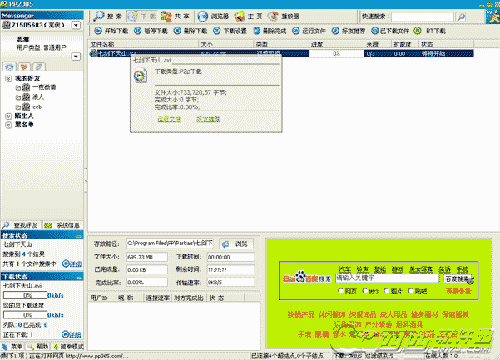The width and height of the screenshot is (500, 360).
Task: Click Run File (运行文件)
Action: [309, 31]
